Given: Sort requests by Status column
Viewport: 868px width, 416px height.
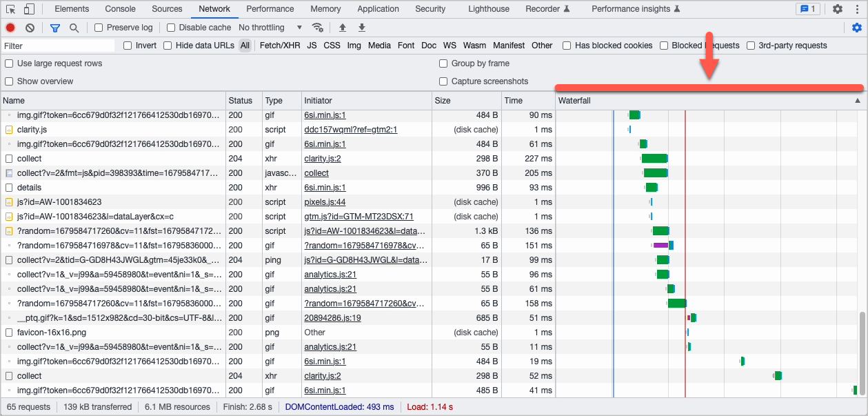Looking at the screenshot, I should (244, 101).
